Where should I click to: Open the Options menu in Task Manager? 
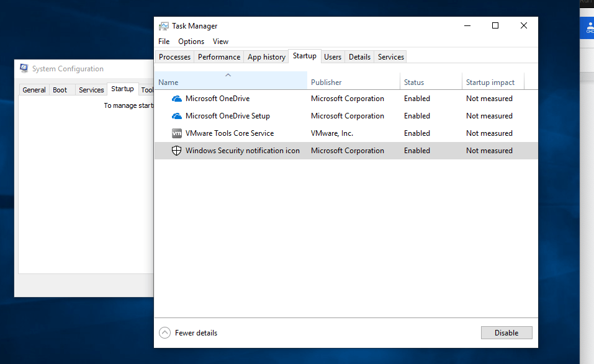point(191,42)
